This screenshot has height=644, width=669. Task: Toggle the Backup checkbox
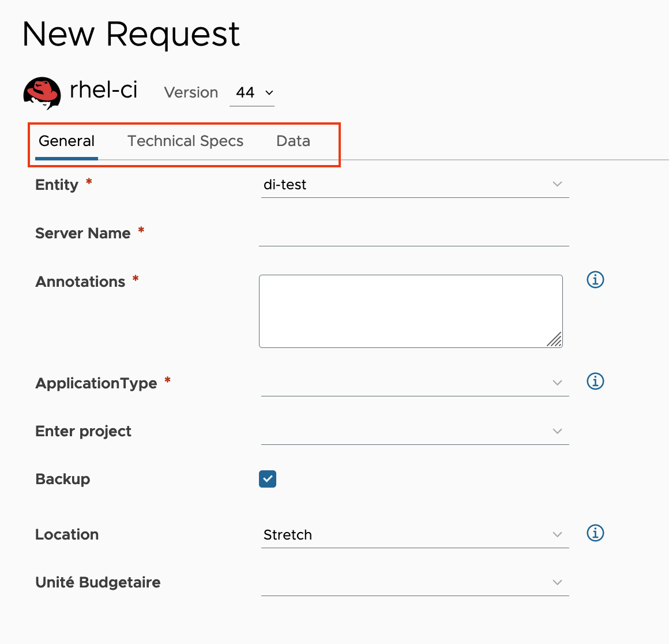click(268, 479)
